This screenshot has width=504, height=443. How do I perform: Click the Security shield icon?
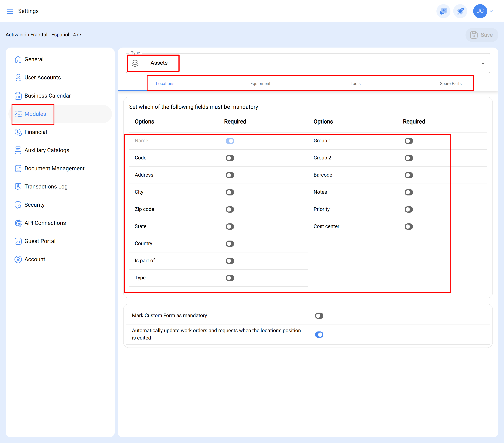coord(18,205)
